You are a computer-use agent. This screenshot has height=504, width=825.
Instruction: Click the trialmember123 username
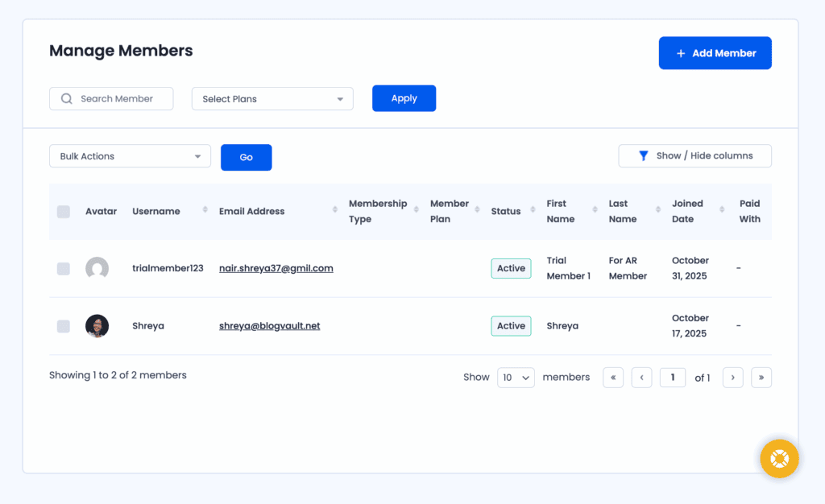pos(168,268)
